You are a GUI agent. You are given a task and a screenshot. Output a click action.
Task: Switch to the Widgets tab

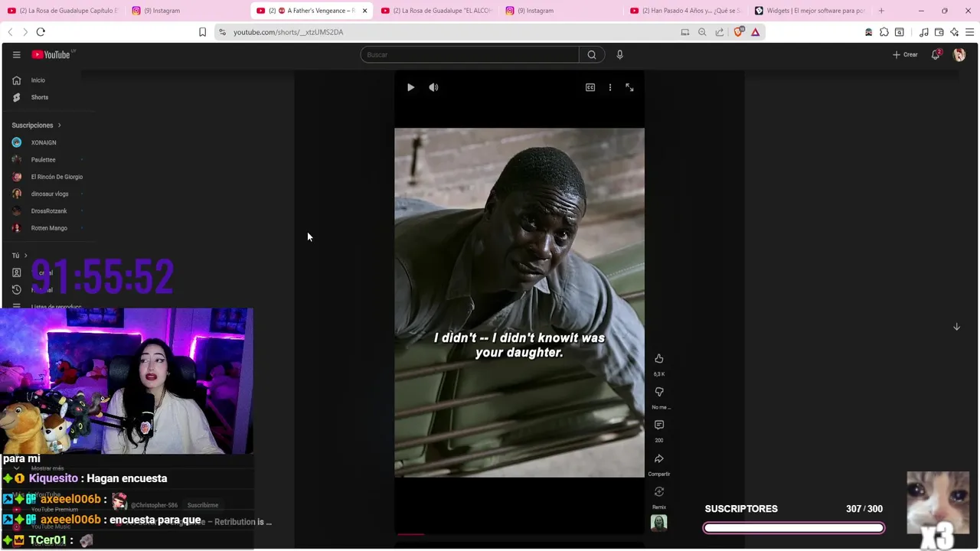[x=810, y=11]
